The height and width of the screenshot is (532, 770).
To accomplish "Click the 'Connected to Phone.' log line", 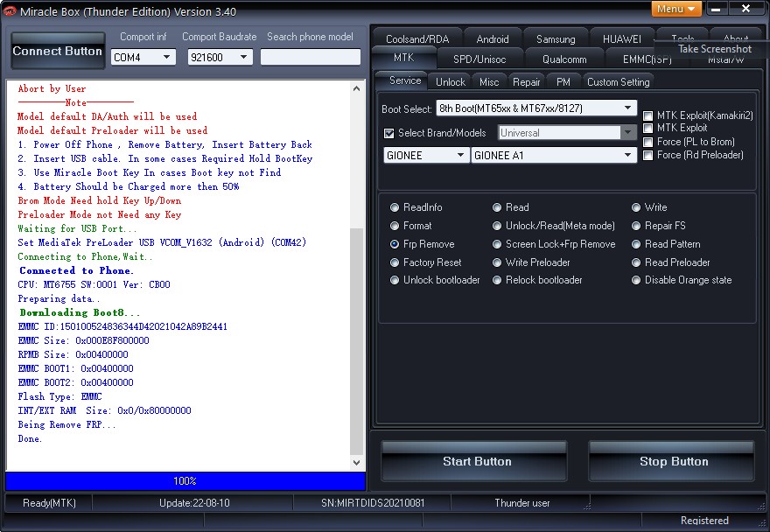I will pyautogui.click(x=76, y=270).
